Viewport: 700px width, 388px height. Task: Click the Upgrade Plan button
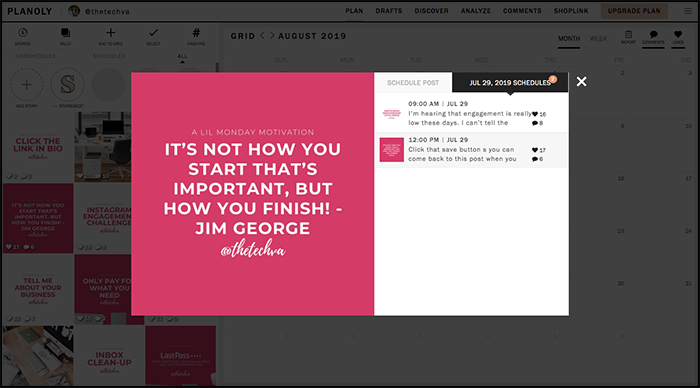point(634,11)
